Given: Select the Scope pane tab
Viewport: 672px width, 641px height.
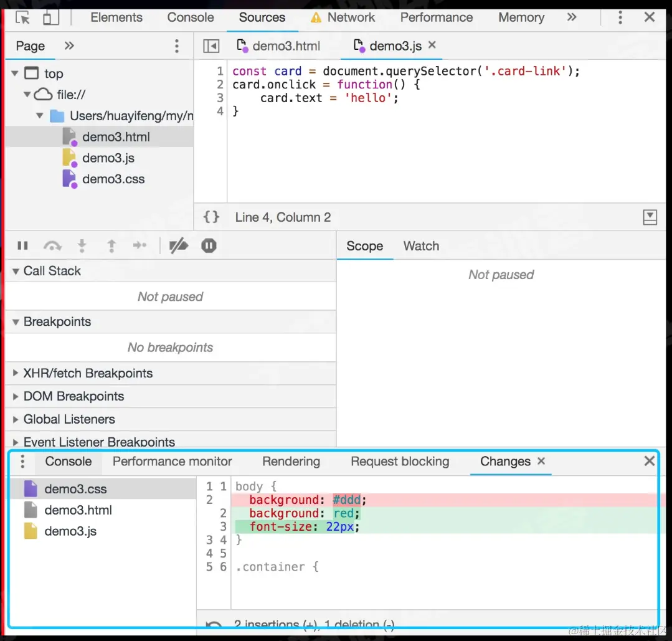Looking at the screenshot, I should pyautogui.click(x=365, y=246).
